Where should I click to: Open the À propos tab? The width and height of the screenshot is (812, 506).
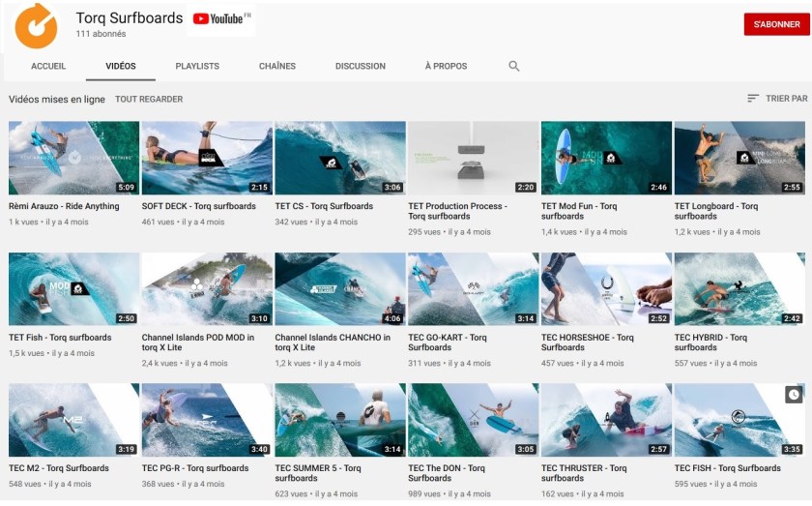click(446, 67)
